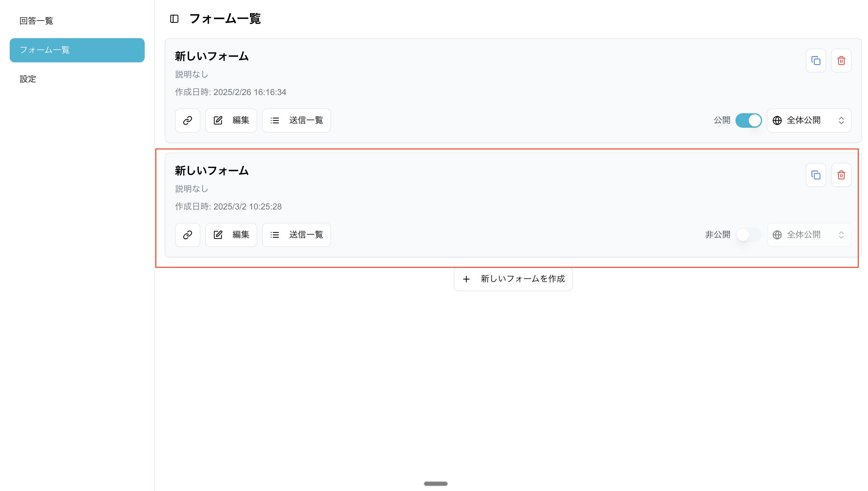This screenshot has height=491, width=868.
Task: Open 送信一覧 for the second form
Action: (296, 235)
